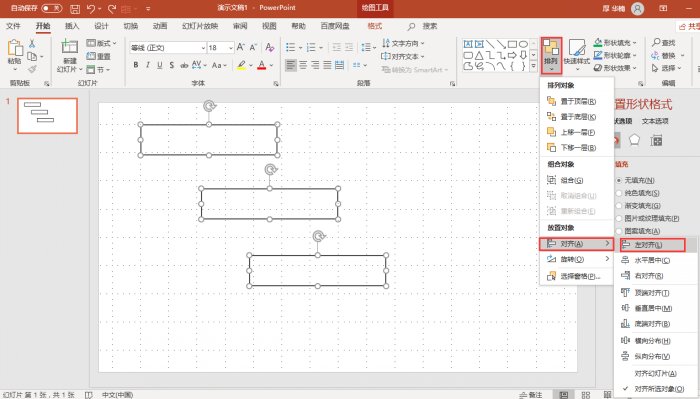Click the Save icon in title bar
Viewport: 700px width, 399px height.
75,8
